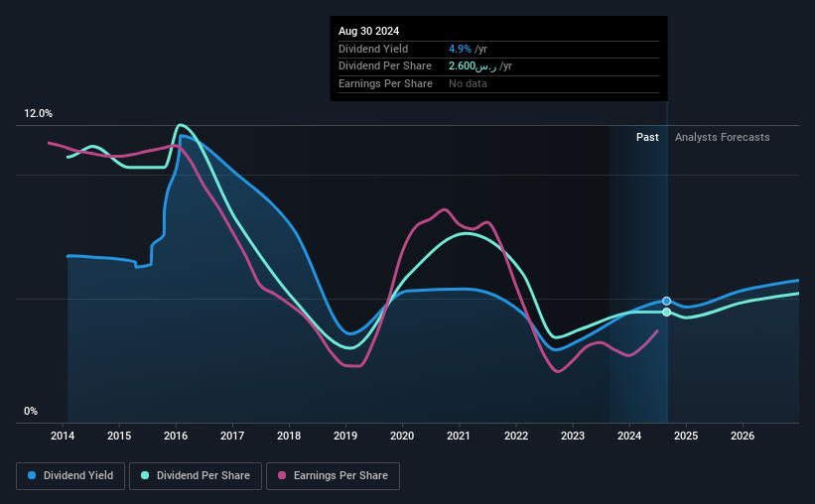Toggle the Dividend Per Share legend series

(196, 476)
